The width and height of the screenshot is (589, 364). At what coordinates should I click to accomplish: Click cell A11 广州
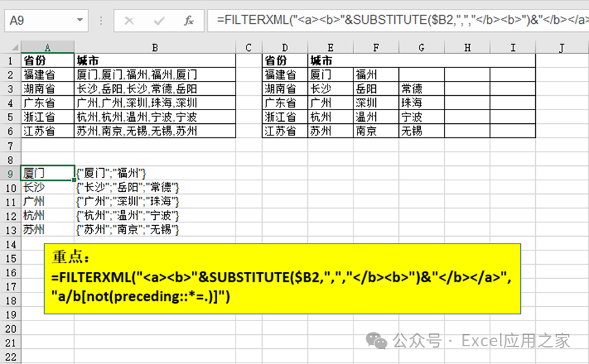pos(48,201)
